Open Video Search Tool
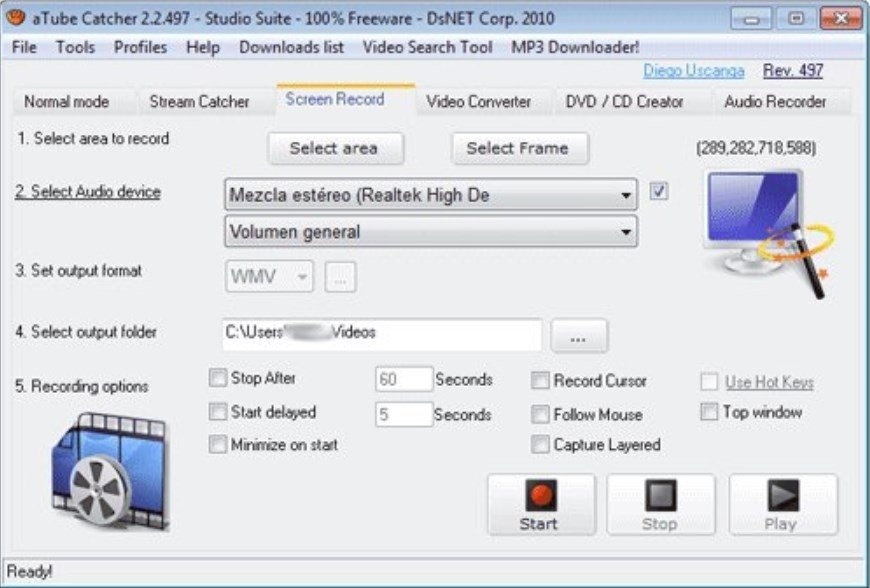 tap(427, 47)
